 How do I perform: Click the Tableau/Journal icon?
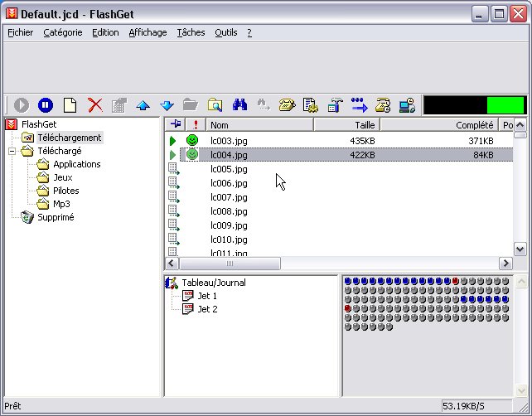click(172, 283)
